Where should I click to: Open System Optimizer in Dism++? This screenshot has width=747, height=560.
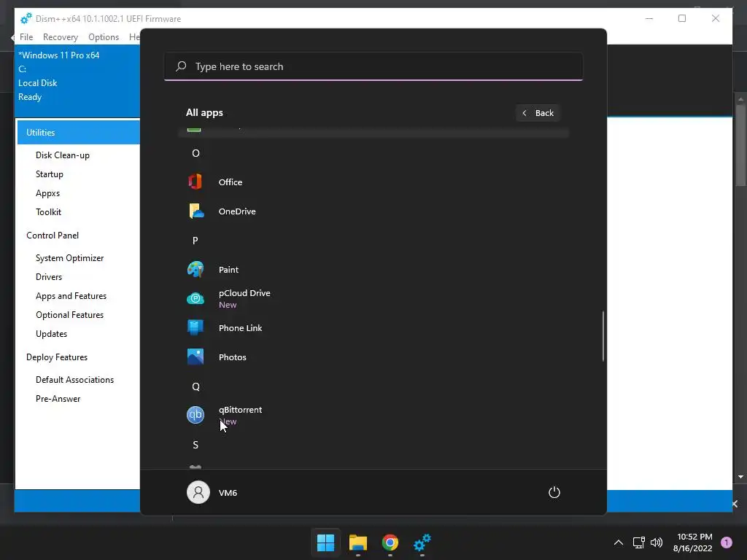[x=69, y=258]
